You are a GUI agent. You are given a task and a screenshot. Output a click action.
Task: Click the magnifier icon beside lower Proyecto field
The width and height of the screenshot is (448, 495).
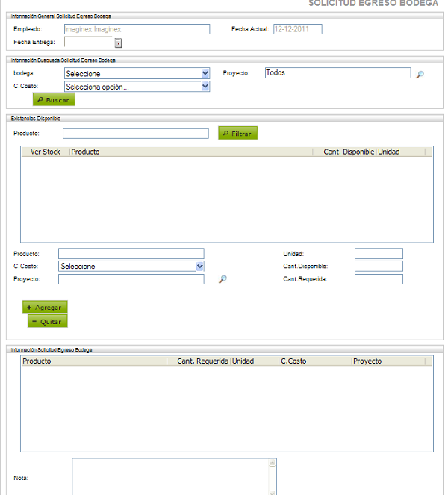point(223,279)
